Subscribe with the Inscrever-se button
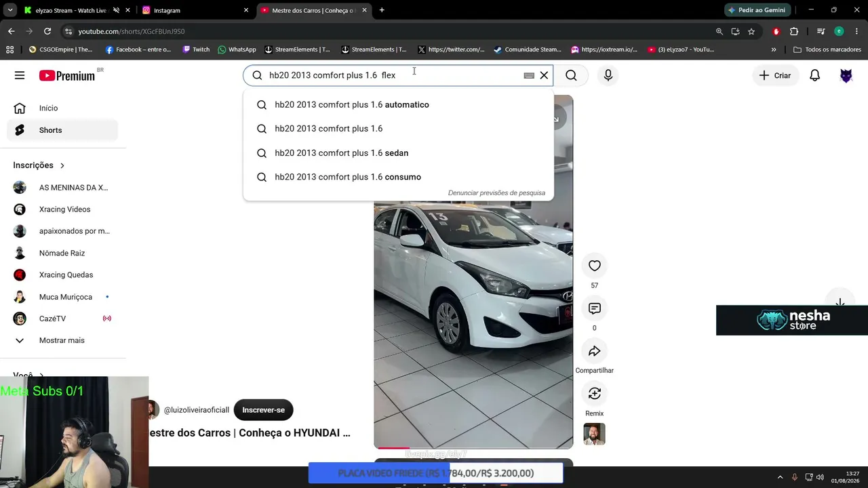The width and height of the screenshot is (868, 488). tap(263, 410)
